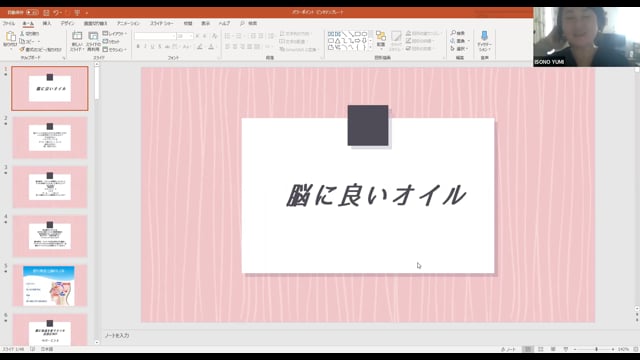Insert a New Slide
The width and height of the screenshot is (640, 360).
(x=77, y=41)
